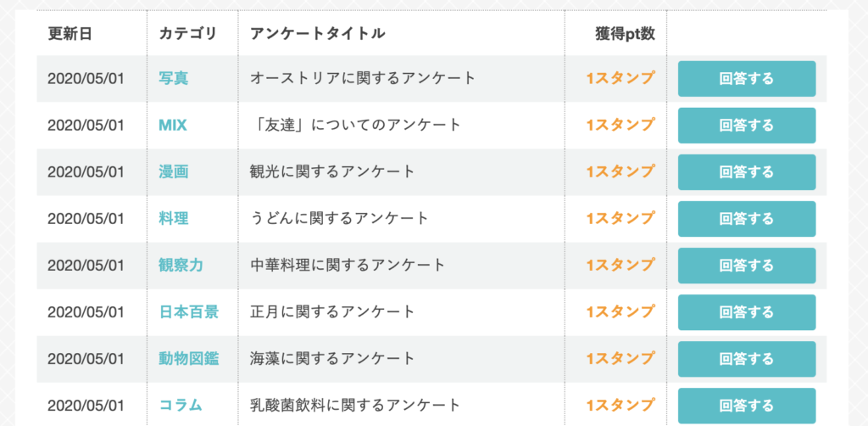868x426 pixels.
Task: Click 回答する for the 海藻 survey
Action: pyautogui.click(x=747, y=359)
